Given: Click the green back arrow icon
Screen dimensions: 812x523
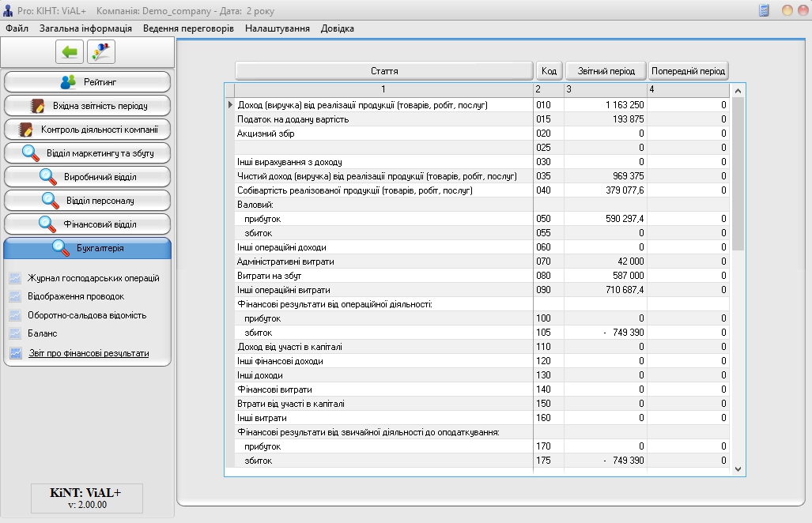Looking at the screenshot, I should (x=70, y=52).
